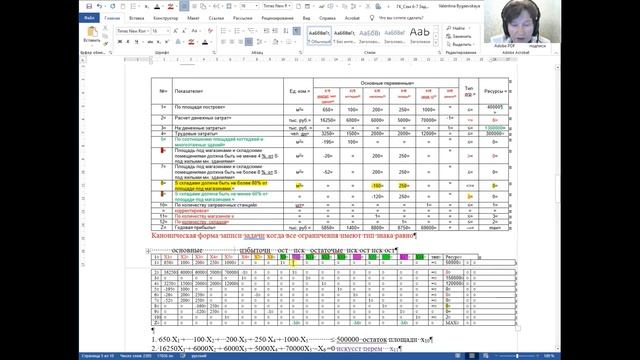640x360 pixels.
Task: Click the spelling check icon in status bar
Action: pos(182,356)
